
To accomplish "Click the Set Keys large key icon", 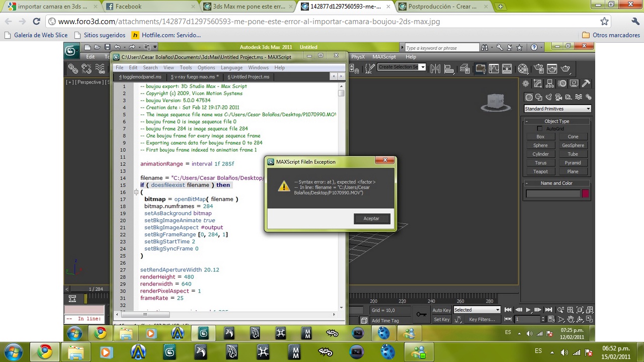I will tap(421, 314).
